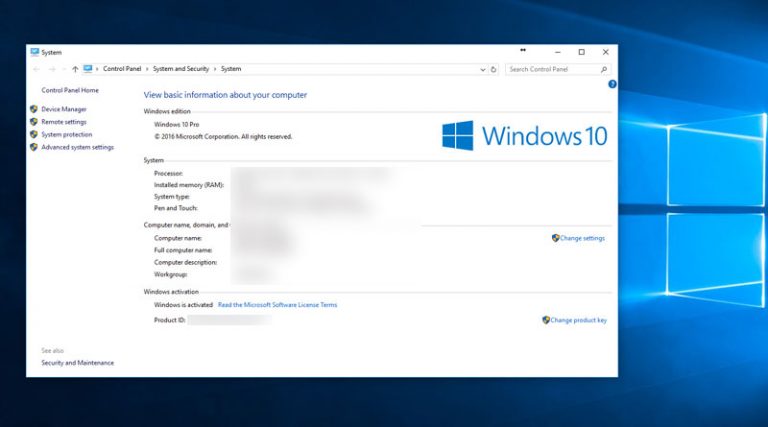Click the 'Processor:' label

pyautogui.click(x=168, y=173)
